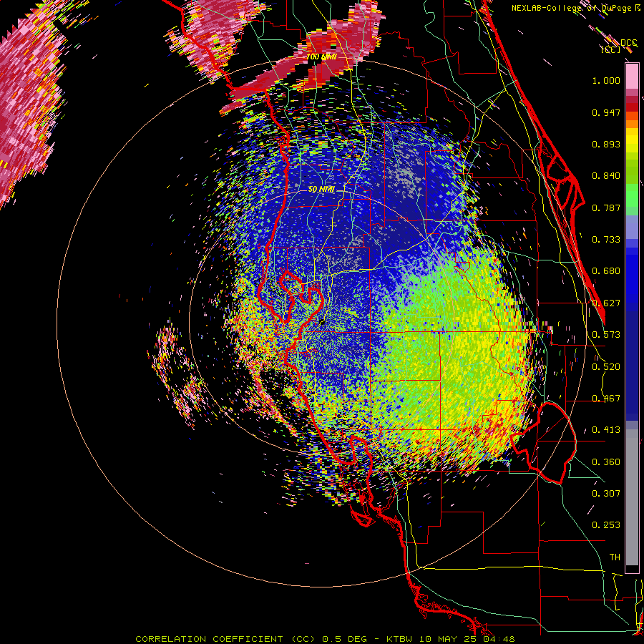
Task: Click the 50 NMI range ring label
Action: coord(321,190)
